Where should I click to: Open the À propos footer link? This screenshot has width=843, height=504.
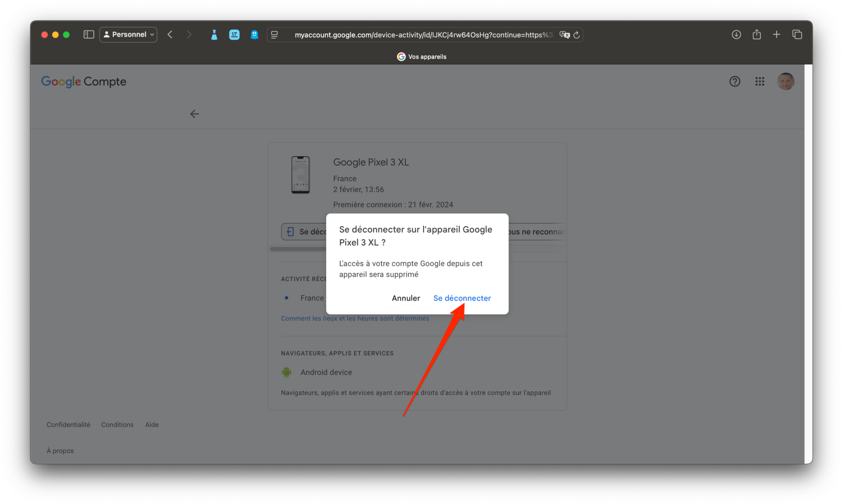pyautogui.click(x=60, y=450)
